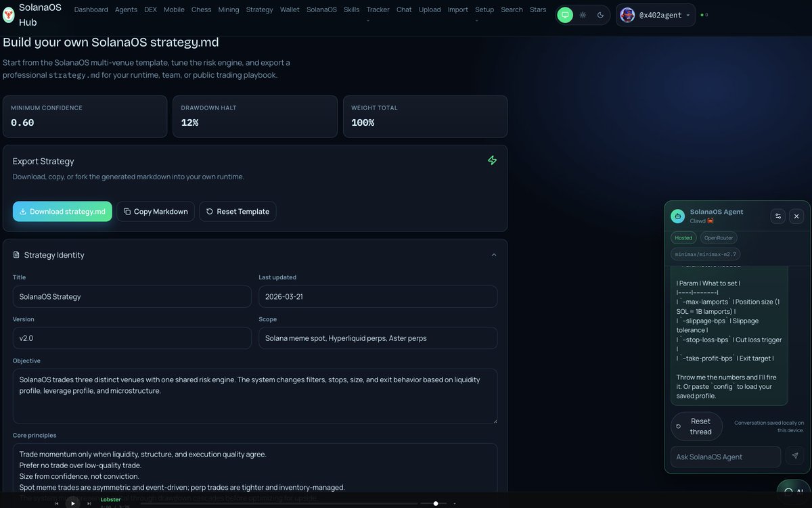This screenshot has height=508, width=812.
Task: Open agent chat settings sliders icon
Action: point(778,216)
